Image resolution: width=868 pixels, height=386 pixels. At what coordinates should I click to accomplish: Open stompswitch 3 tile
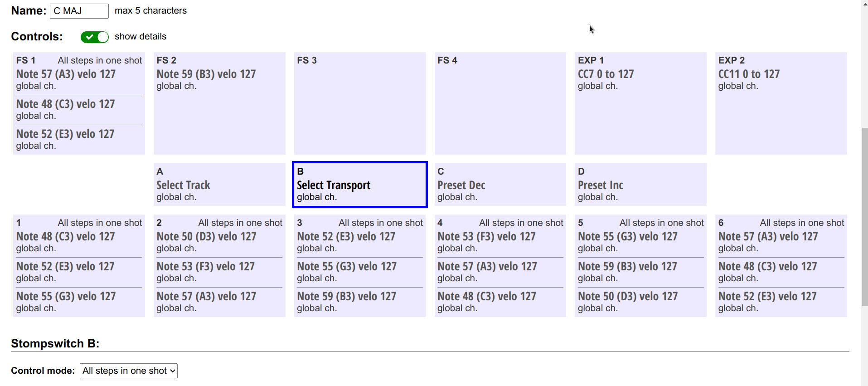360,266
